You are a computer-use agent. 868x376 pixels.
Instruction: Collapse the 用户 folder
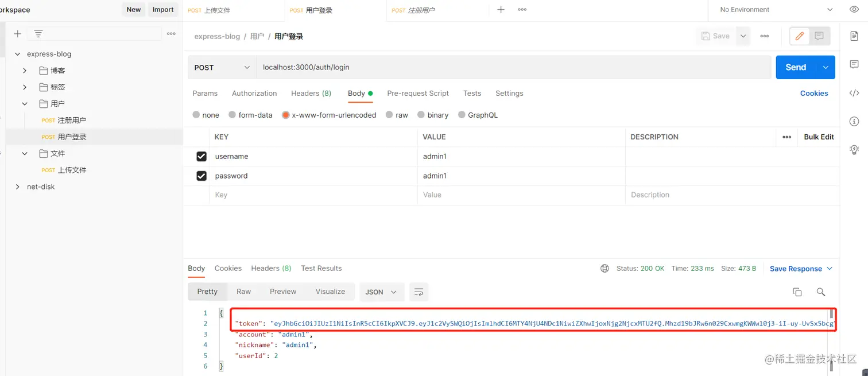coord(25,104)
